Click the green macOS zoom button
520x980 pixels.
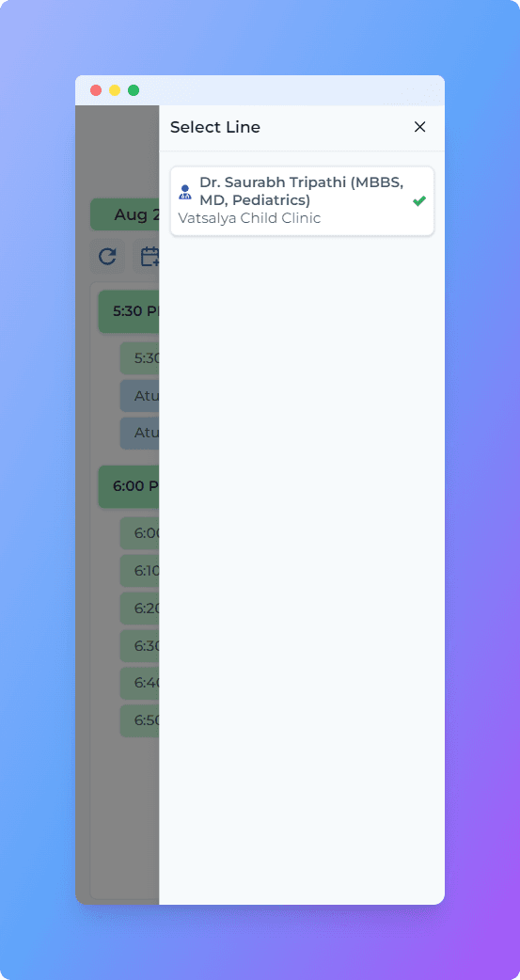pyautogui.click(x=134, y=90)
